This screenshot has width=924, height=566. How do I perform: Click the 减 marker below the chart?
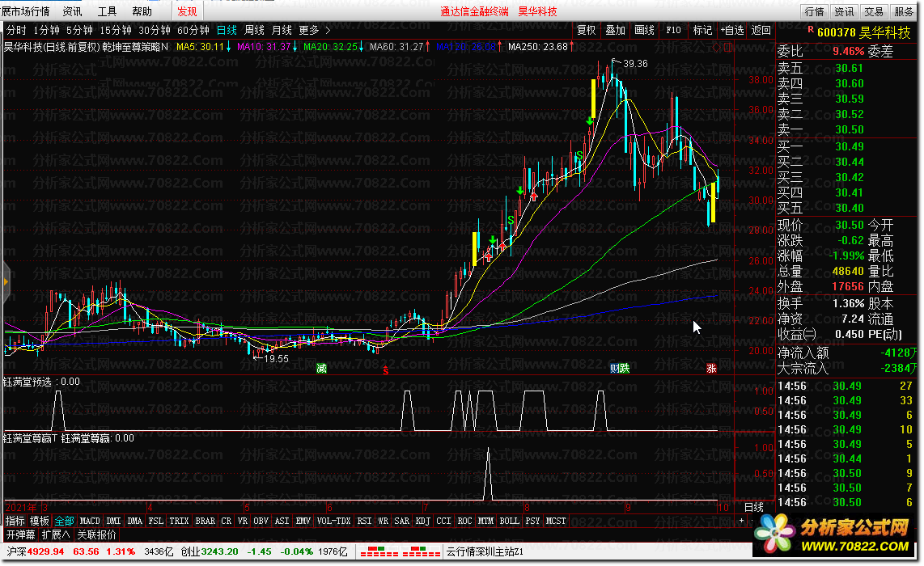click(321, 368)
